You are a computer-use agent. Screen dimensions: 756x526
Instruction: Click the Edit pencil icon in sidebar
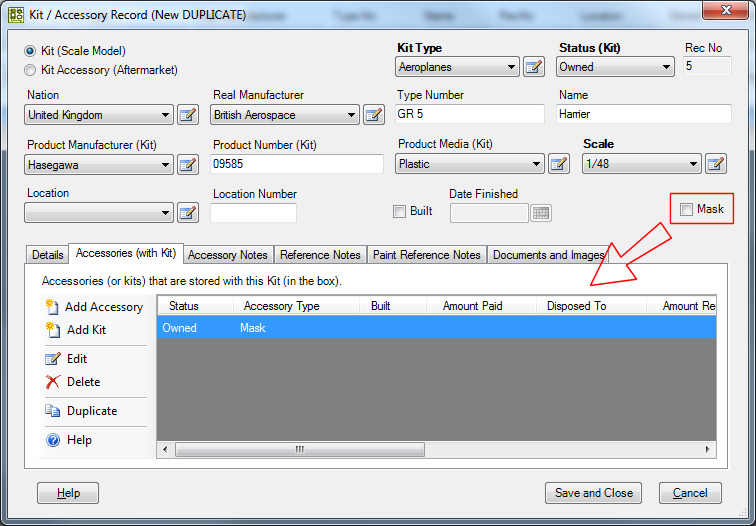point(52,359)
